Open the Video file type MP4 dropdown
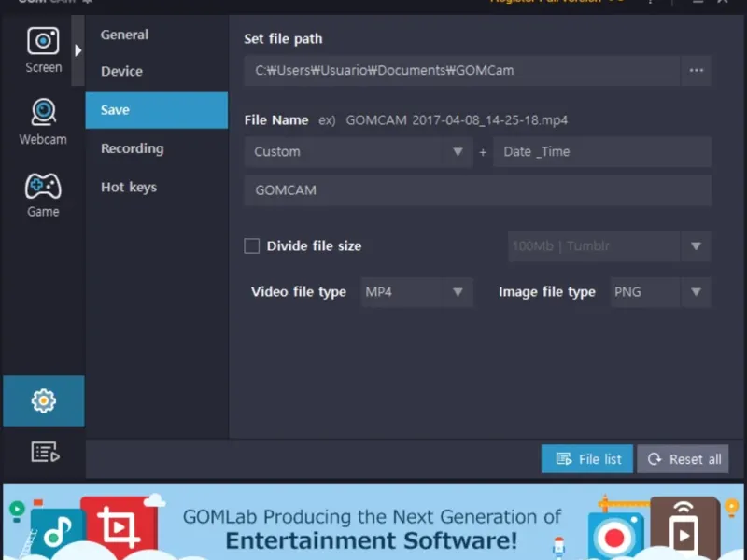This screenshot has width=747, height=560. [x=416, y=292]
